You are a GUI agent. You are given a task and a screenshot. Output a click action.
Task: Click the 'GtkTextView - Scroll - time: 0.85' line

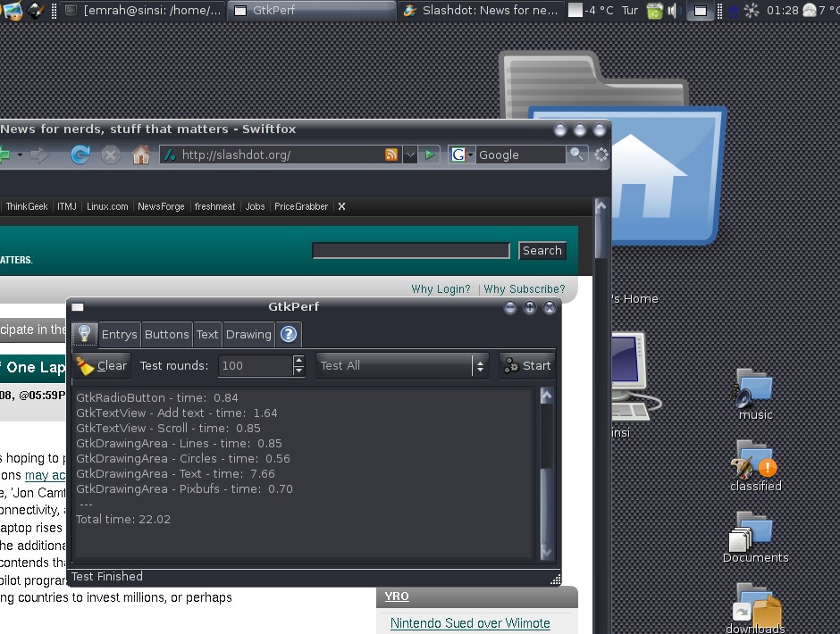click(168, 429)
